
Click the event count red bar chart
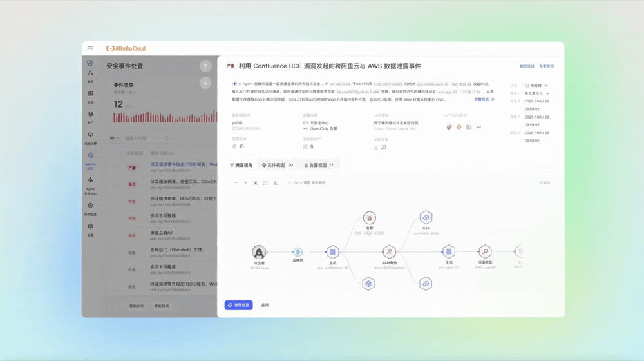pos(165,117)
